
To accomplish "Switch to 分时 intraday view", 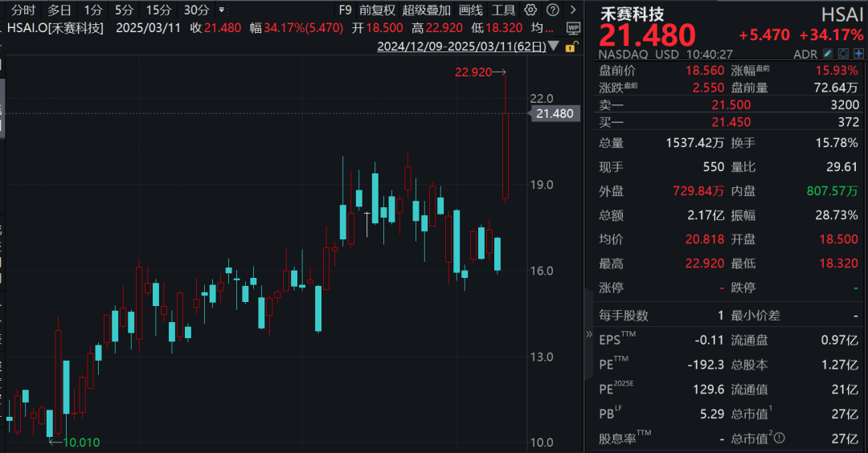I will tap(23, 10).
